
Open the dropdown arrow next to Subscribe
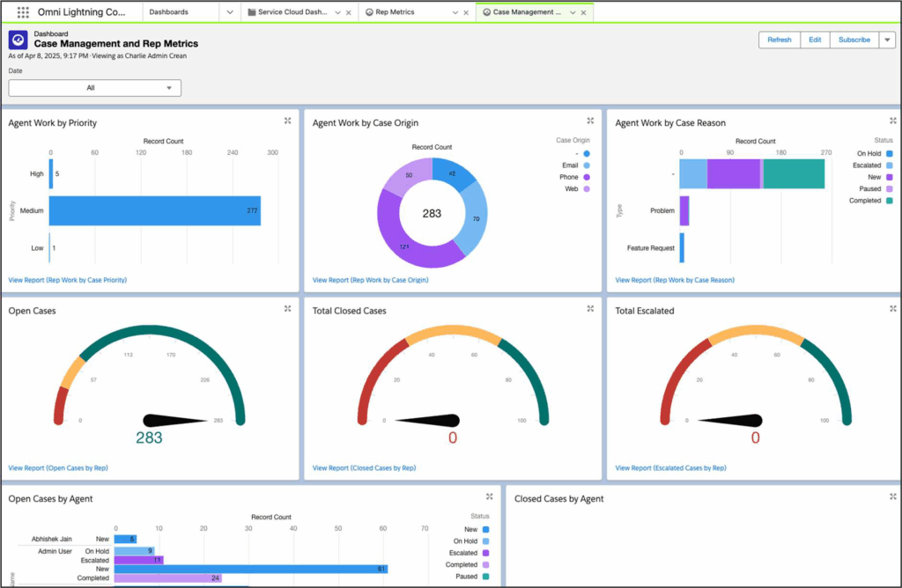[x=887, y=40]
